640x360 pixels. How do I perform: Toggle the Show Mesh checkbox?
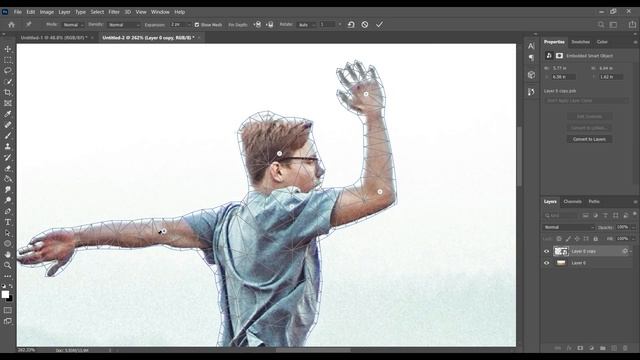pyautogui.click(x=197, y=25)
